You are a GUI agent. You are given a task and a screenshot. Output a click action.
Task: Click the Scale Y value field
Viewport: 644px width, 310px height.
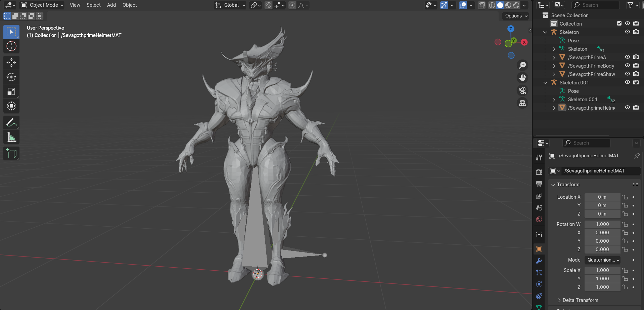602,279
